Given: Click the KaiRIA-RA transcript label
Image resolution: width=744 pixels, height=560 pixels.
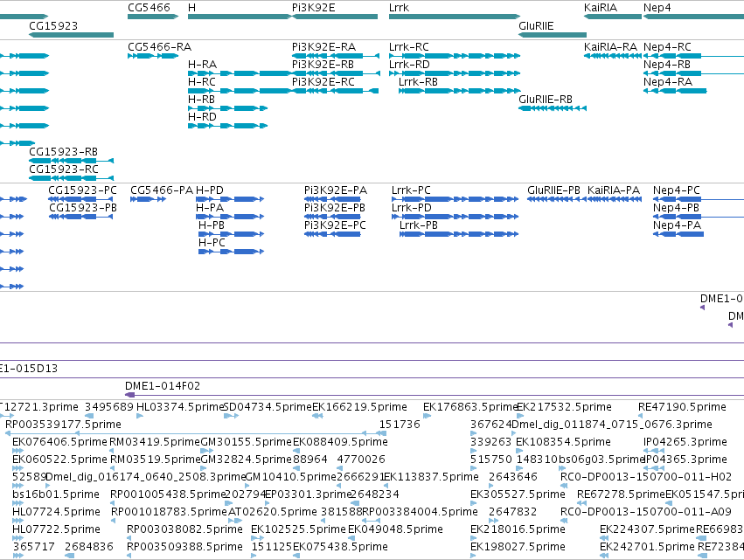Looking at the screenshot, I should (x=610, y=47).
